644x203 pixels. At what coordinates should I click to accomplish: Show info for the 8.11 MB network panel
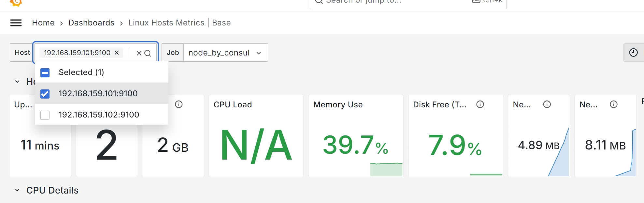[x=614, y=104]
